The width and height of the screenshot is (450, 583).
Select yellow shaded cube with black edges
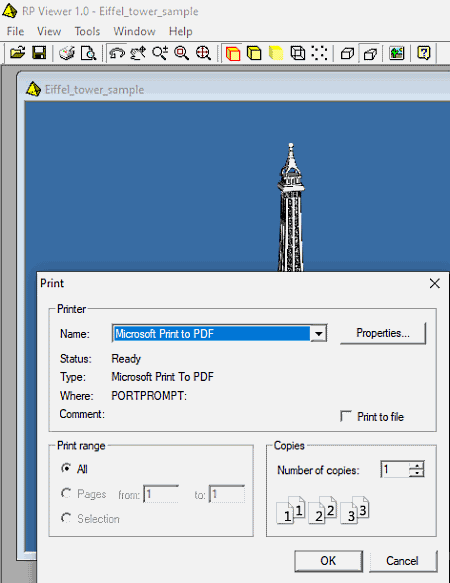(x=254, y=53)
